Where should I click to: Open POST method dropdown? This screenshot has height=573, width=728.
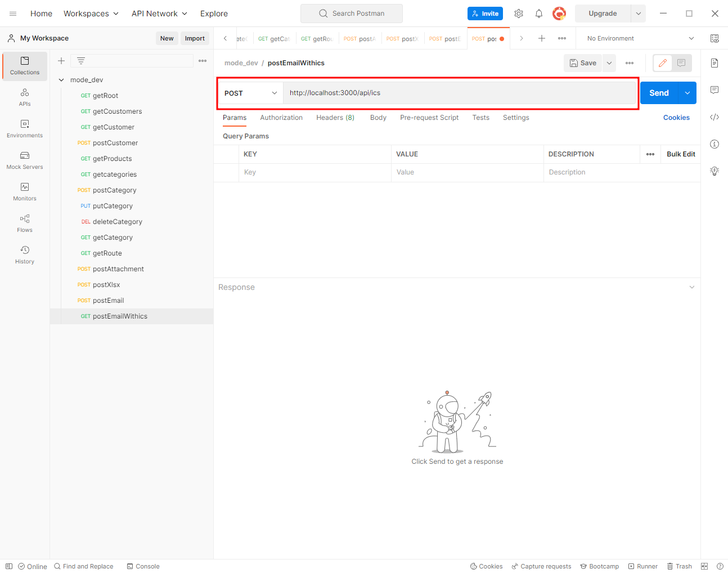coord(250,93)
